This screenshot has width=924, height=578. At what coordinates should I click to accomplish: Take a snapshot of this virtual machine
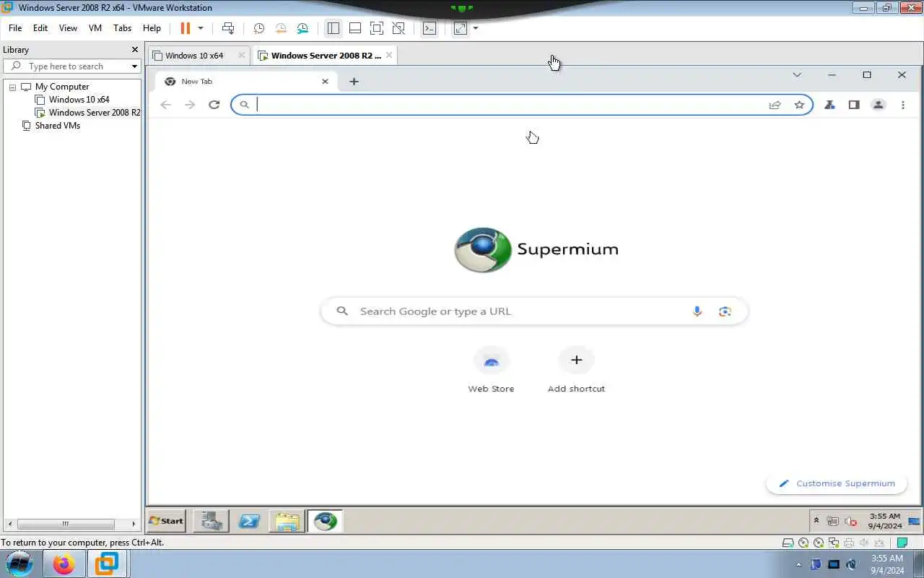click(x=258, y=28)
